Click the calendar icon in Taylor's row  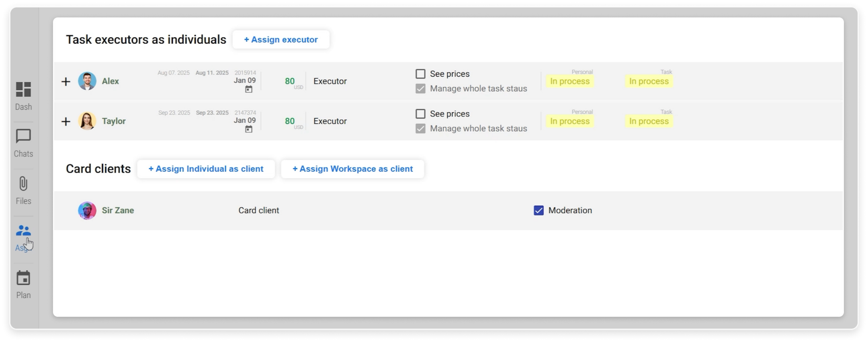coord(249,129)
